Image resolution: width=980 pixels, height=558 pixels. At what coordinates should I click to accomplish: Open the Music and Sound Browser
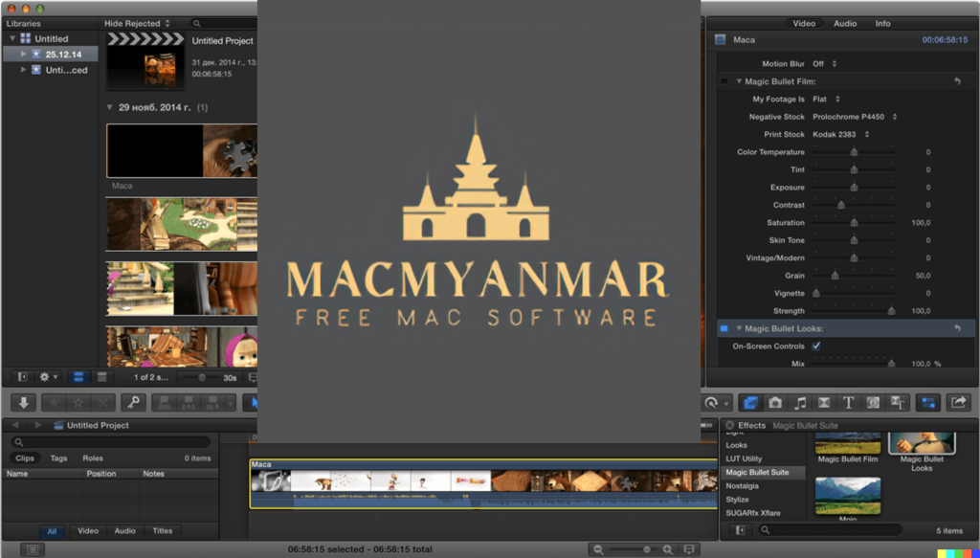(799, 403)
